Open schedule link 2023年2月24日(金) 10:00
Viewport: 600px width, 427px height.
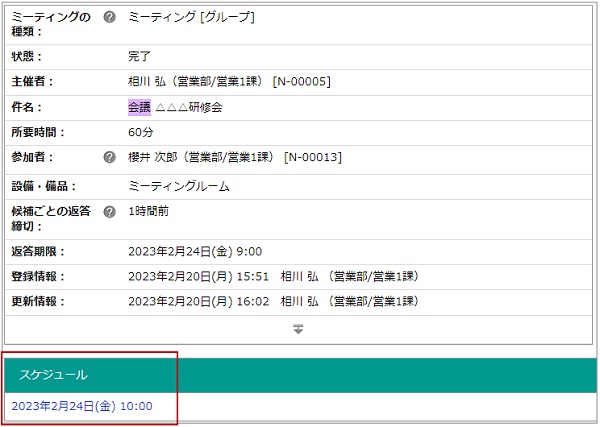(x=82, y=406)
